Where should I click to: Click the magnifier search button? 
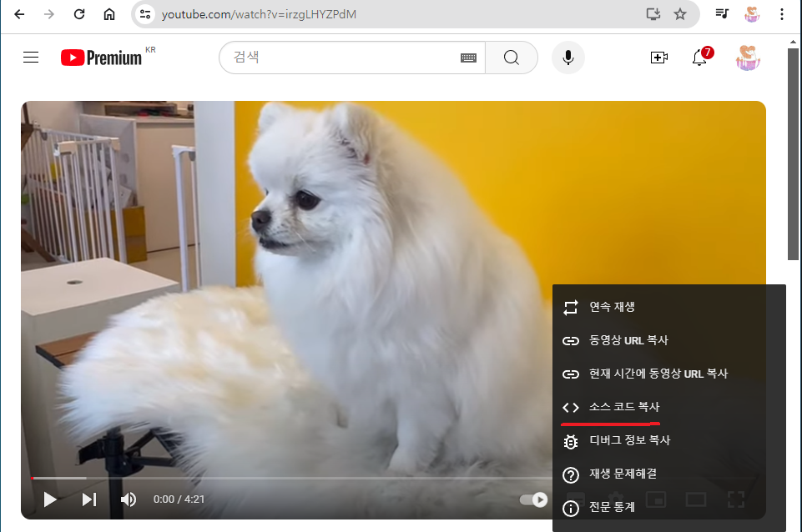(x=512, y=58)
